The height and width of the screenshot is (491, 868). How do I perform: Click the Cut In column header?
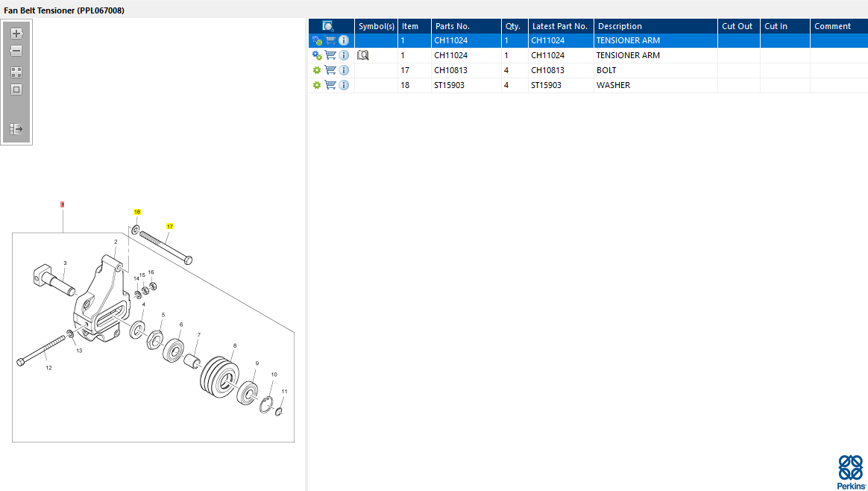(x=784, y=26)
